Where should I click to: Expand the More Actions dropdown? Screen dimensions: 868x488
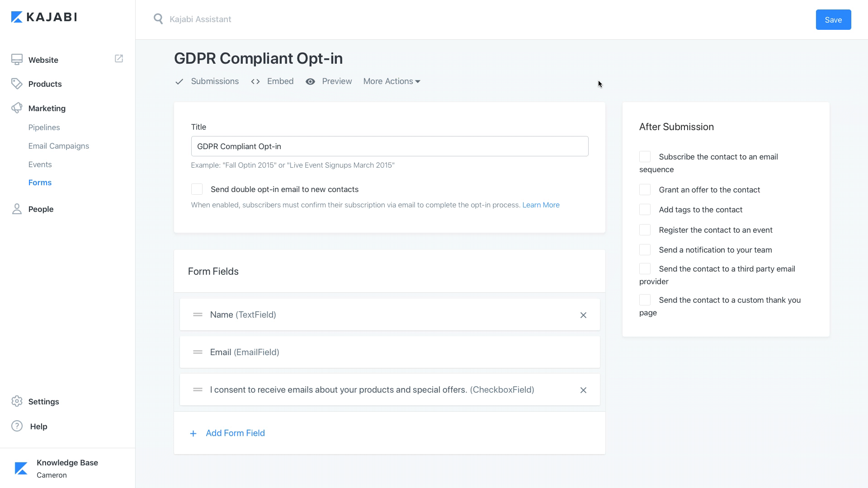tap(392, 81)
